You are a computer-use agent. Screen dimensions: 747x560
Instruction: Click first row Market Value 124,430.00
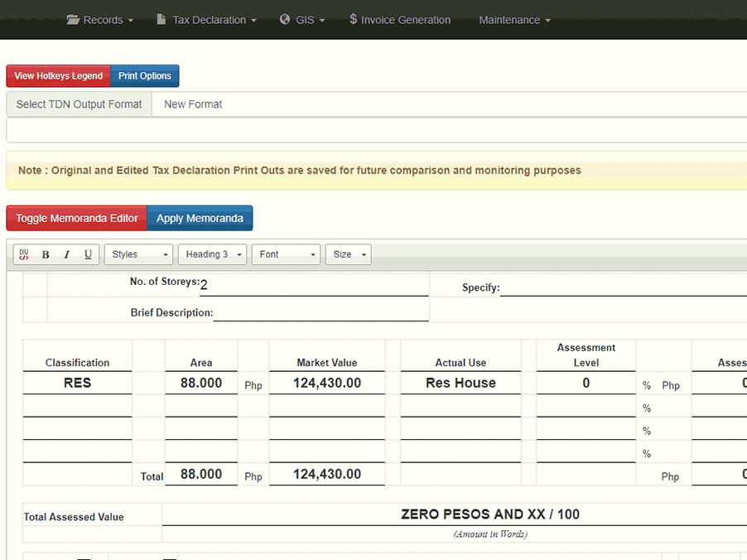tap(327, 383)
